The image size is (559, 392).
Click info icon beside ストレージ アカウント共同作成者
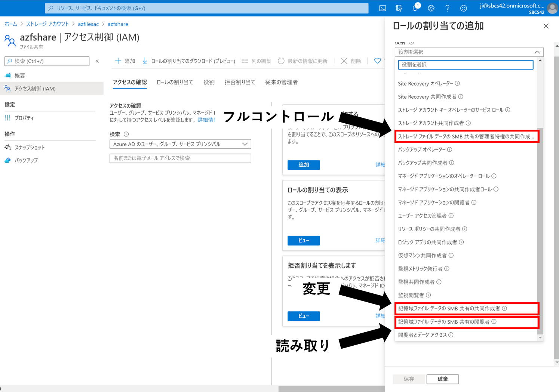tap(468, 123)
